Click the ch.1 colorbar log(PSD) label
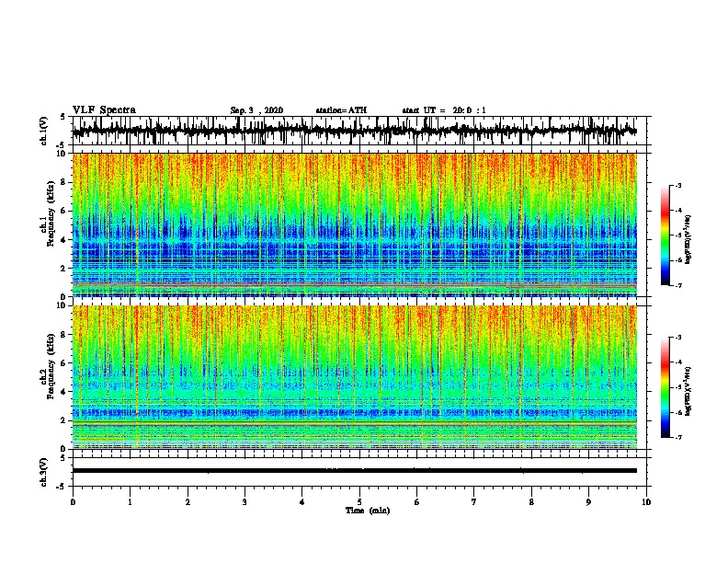This screenshot has height=563, width=728. (x=688, y=239)
